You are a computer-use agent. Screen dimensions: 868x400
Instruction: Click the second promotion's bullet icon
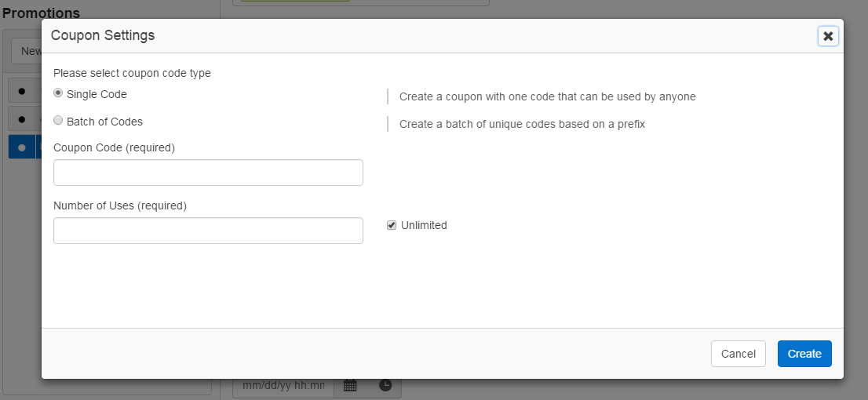(21, 119)
